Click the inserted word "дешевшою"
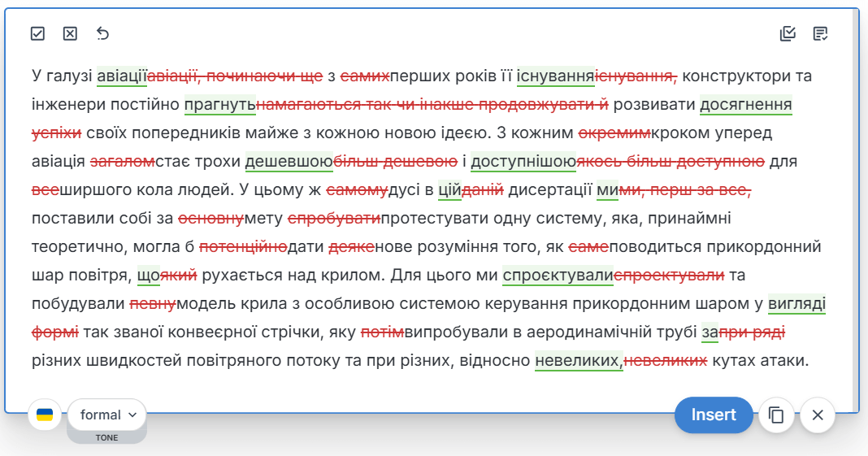 tap(289, 162)
